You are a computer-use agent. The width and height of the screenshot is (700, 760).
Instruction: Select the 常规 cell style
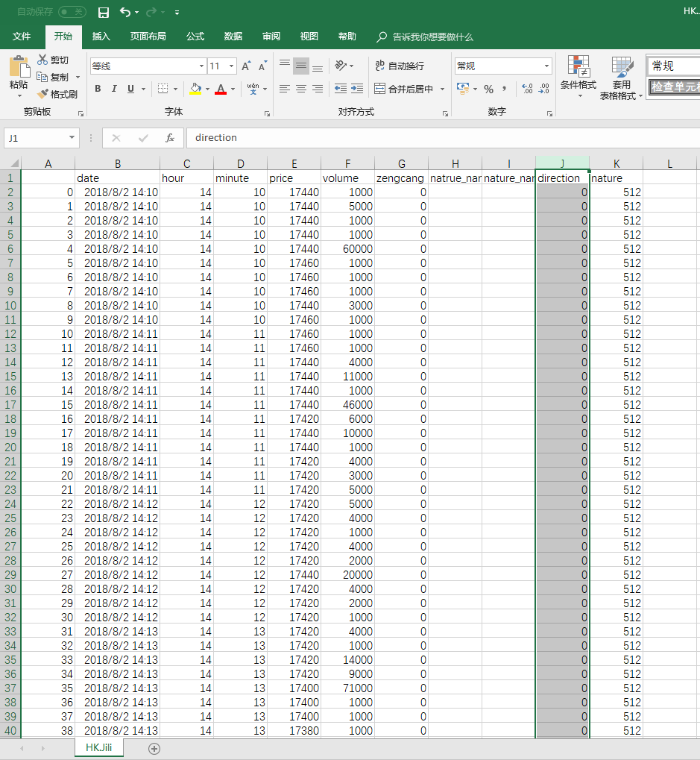pyautogui.click(x=673, y=66)
